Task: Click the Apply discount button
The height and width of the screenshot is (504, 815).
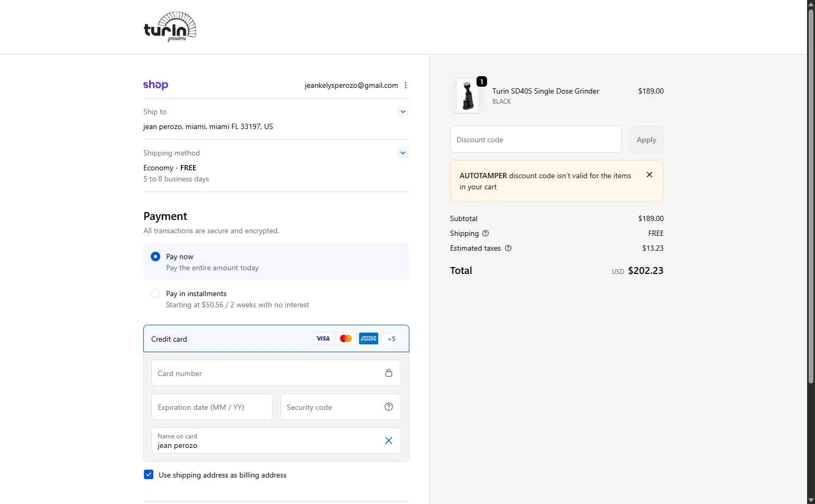Action: [646, 140]
